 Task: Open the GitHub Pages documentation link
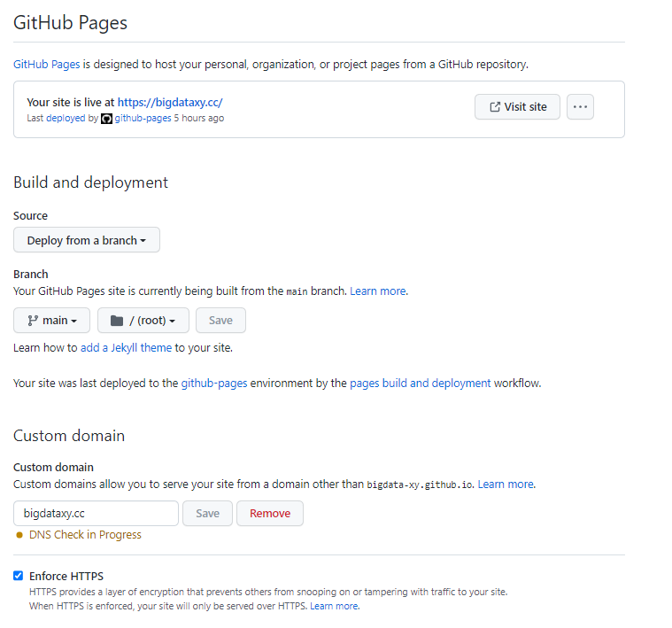point(46,65)
